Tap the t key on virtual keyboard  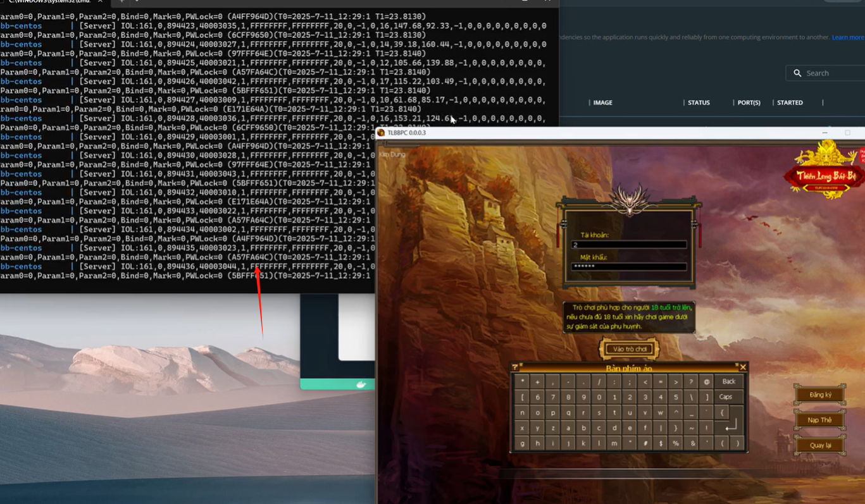[x=614, y=412]
